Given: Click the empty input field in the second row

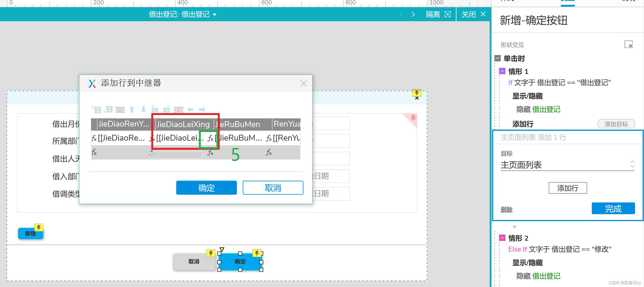Looking at the screenshot, I should 176,155.
